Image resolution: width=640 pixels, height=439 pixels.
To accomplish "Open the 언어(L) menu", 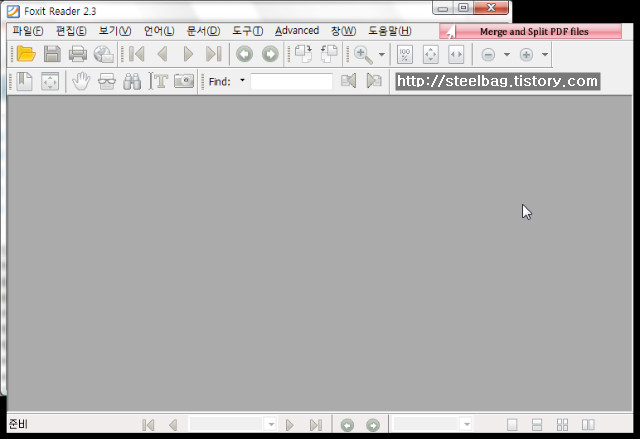I will coord(159,31).
